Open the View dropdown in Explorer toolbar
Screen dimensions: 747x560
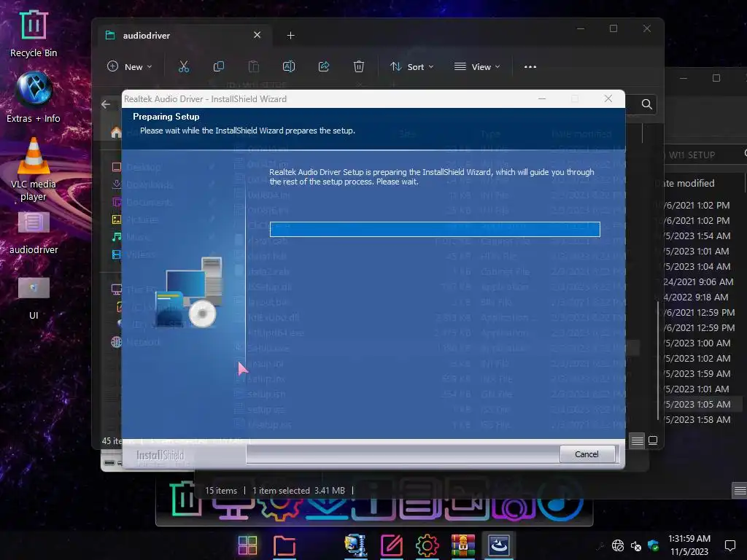point(477,66)
